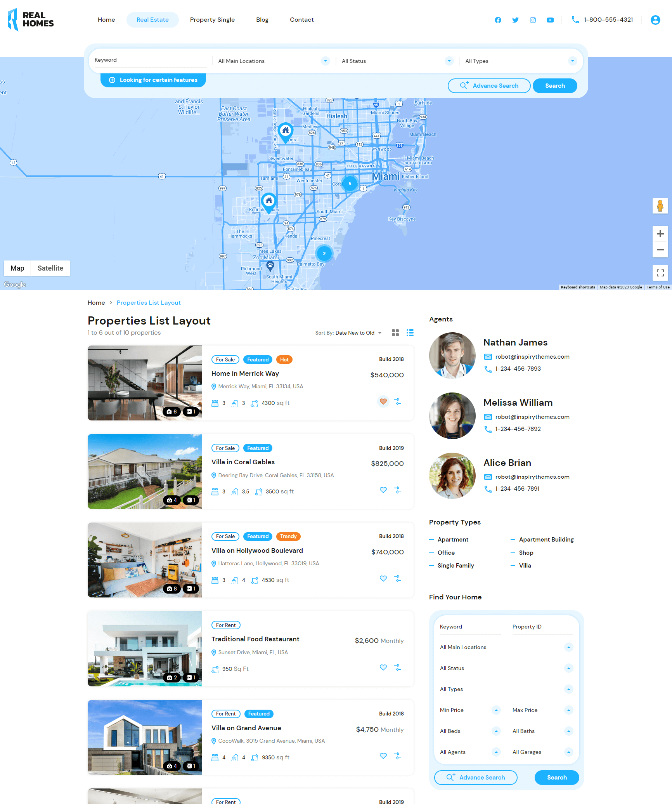672x804 pixels.
Task: Click the Real Homes logo
Action: 31,19
